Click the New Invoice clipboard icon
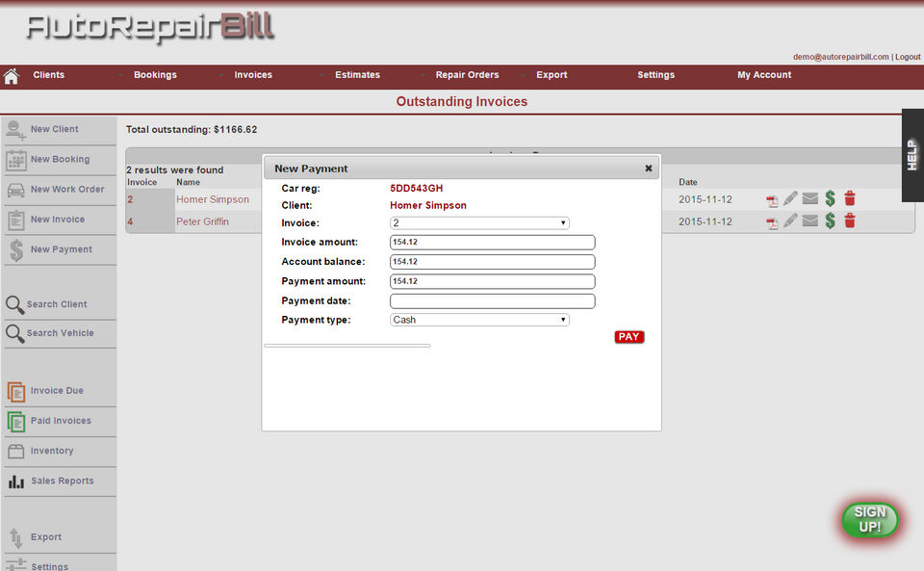The width and height of the screenshot is (924, 571). click(16, 221)
